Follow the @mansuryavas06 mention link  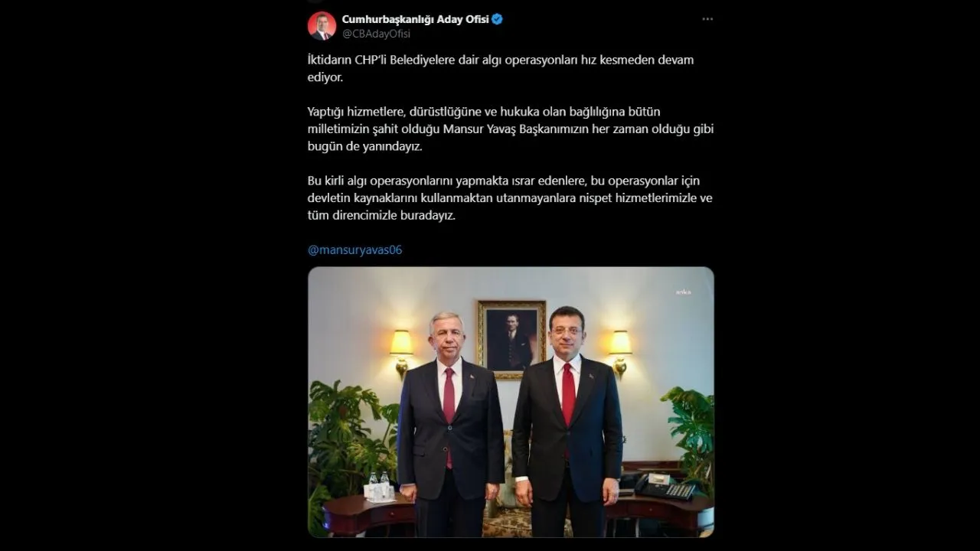point(354,249)
